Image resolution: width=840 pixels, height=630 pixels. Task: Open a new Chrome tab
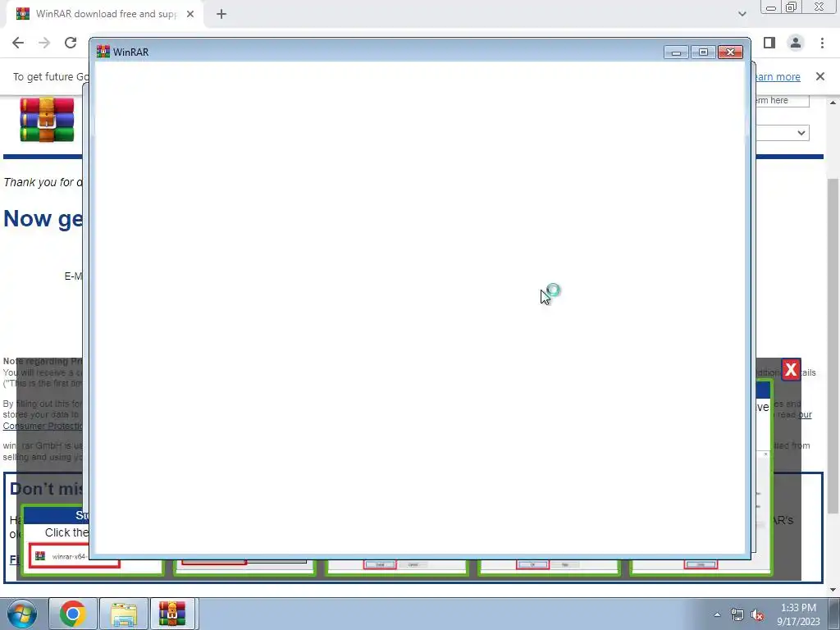[221, 15]
